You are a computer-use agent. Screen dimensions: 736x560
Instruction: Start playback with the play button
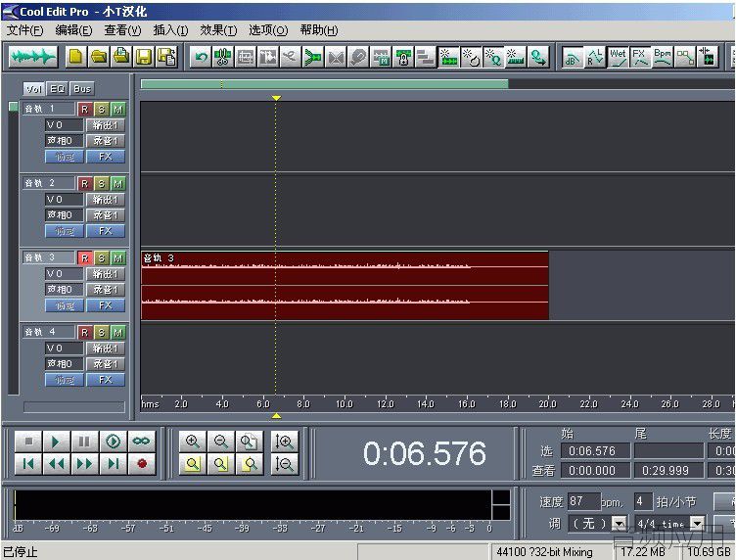coord(57,442)
